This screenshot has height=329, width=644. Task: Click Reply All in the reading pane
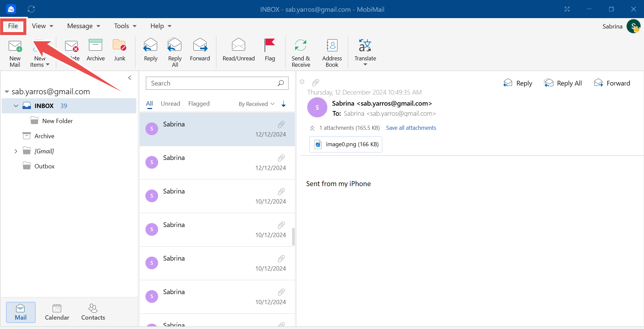(563, 83)
